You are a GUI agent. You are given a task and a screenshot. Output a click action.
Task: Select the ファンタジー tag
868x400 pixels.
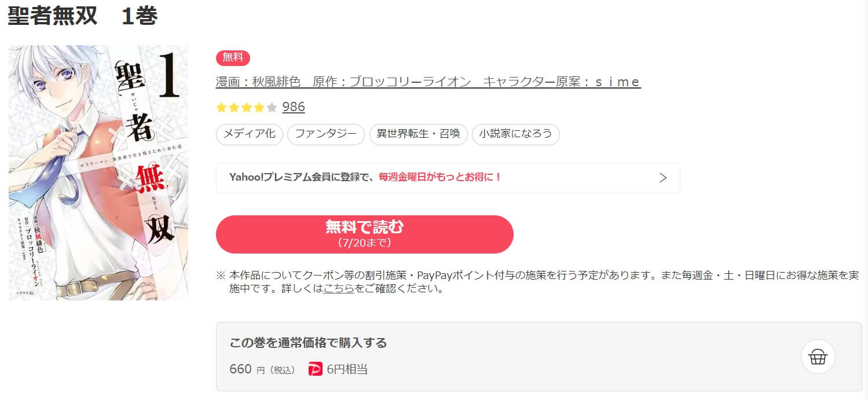326,134
